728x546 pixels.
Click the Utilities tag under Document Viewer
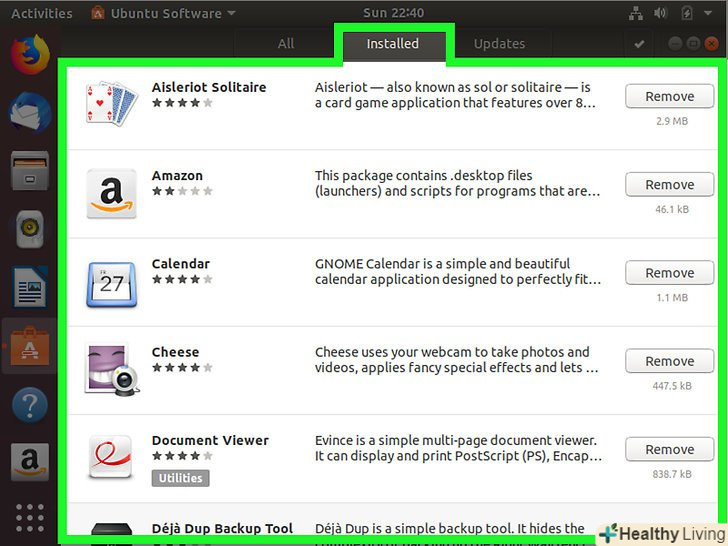[x=181, y=478]
